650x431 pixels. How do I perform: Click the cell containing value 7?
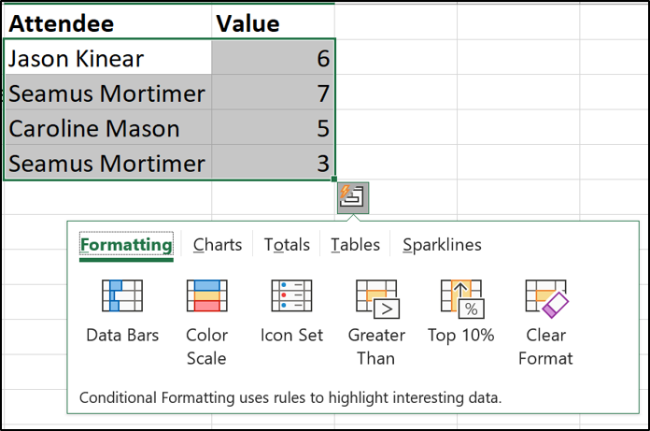272,94
